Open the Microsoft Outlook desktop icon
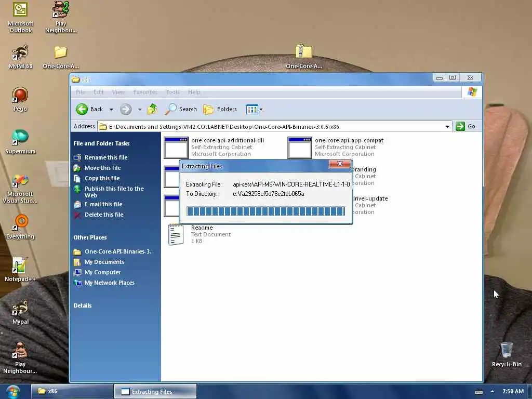The height and width of the screenshot is (399, 532). click(20, 17)
